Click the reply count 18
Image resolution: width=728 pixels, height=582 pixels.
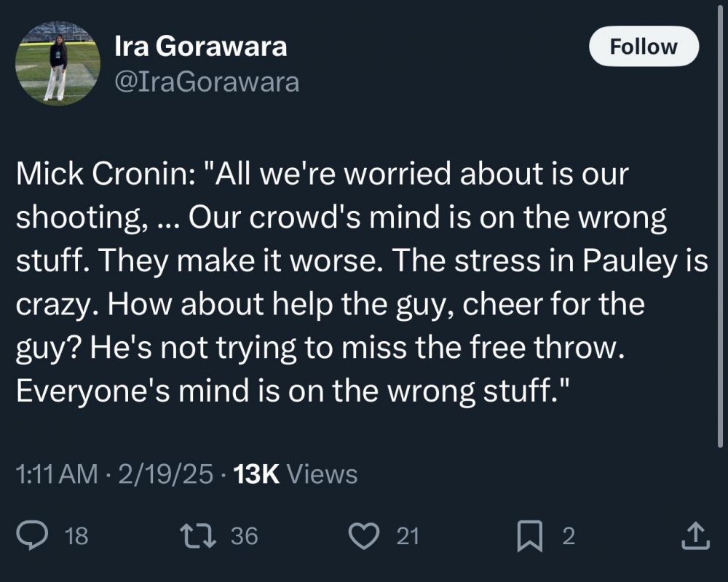coord(76,537)
